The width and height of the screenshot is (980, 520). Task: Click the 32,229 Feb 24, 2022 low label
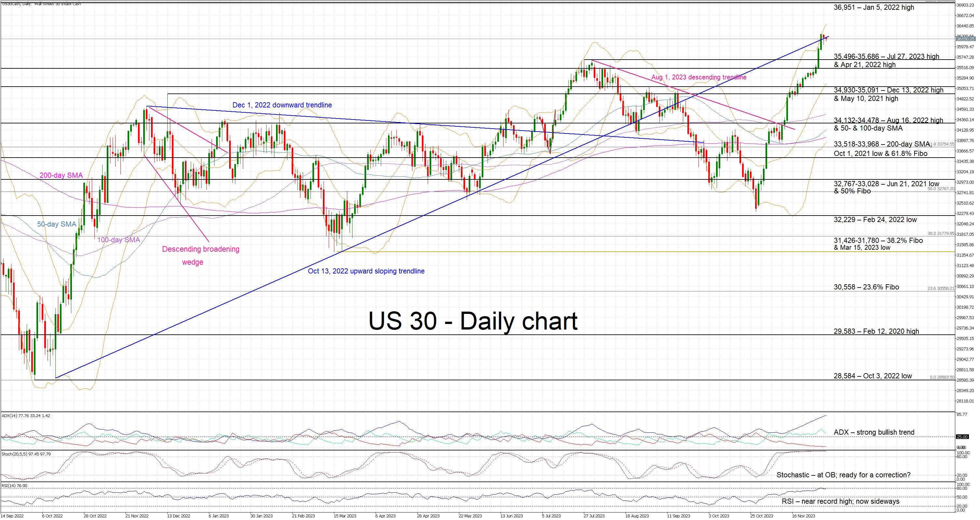click(x=875, y=220)
